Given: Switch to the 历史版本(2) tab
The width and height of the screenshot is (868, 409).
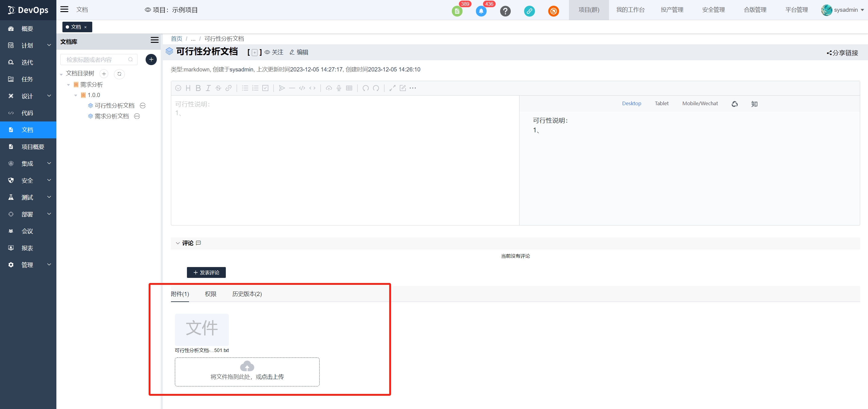Looking at the screenshot, I should [247, 294].
